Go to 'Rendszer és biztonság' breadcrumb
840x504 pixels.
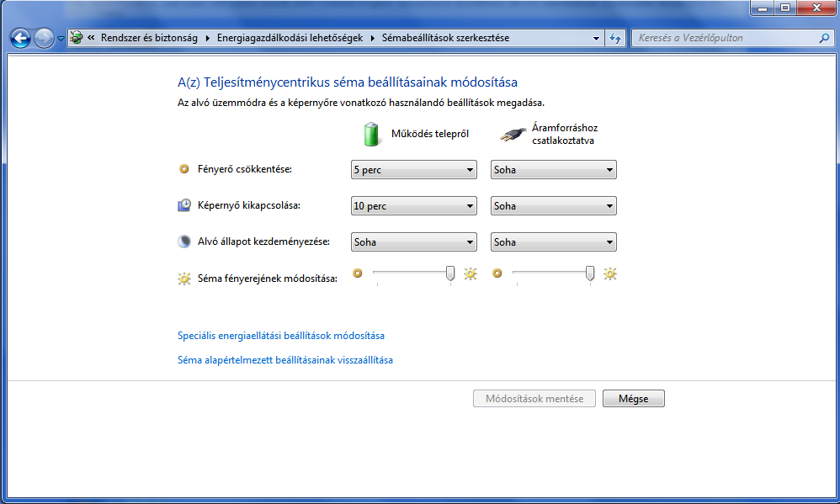coord(149,38)
